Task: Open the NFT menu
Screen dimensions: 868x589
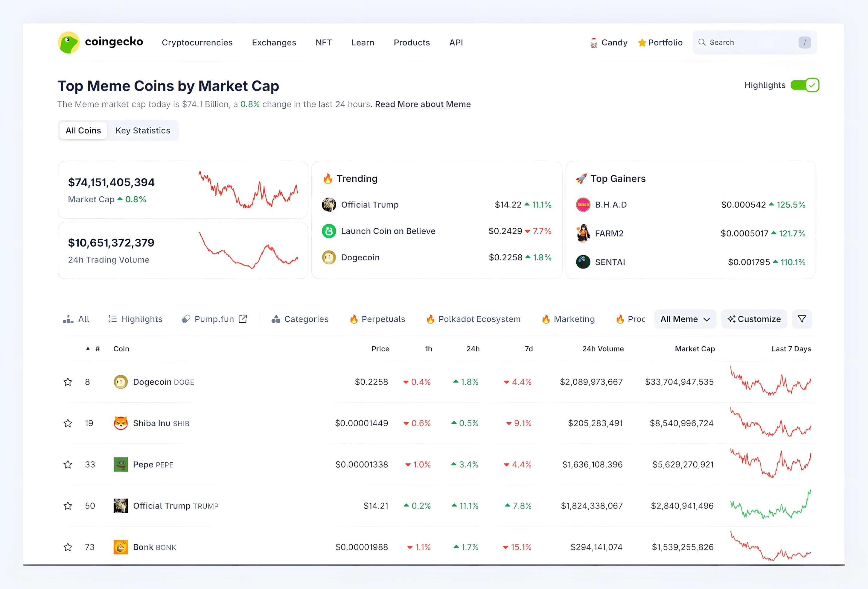Action: 324,42
